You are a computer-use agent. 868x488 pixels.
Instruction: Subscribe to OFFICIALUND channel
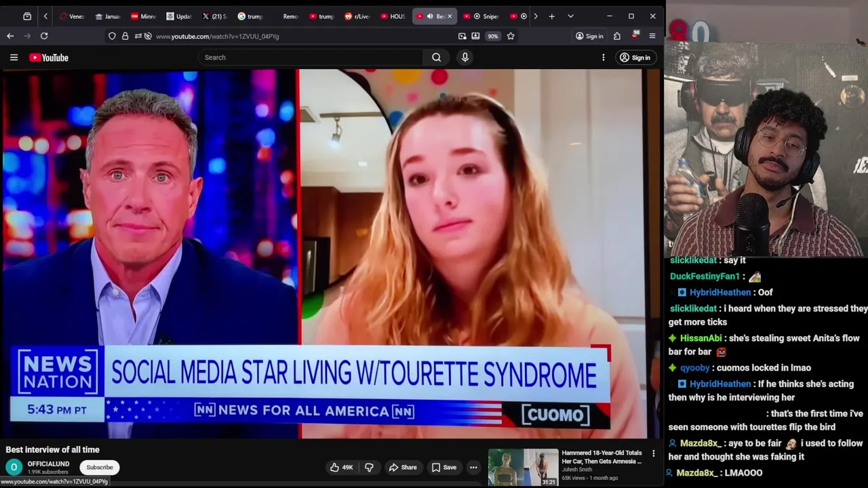tap(100, 468)
